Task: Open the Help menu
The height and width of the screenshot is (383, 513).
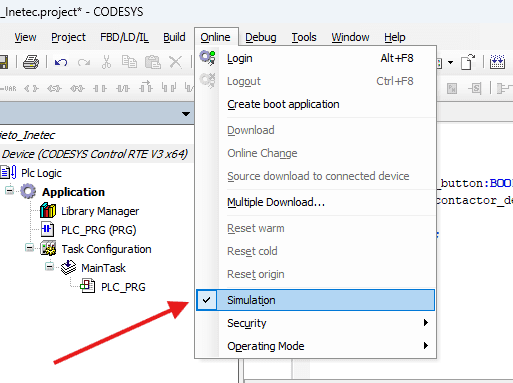Action: pos(395,37)
